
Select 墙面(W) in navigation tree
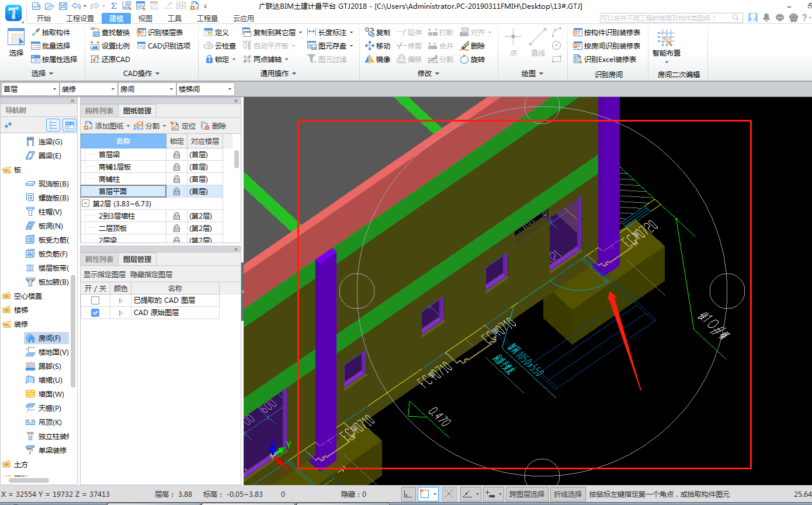(x=45, y=394)
